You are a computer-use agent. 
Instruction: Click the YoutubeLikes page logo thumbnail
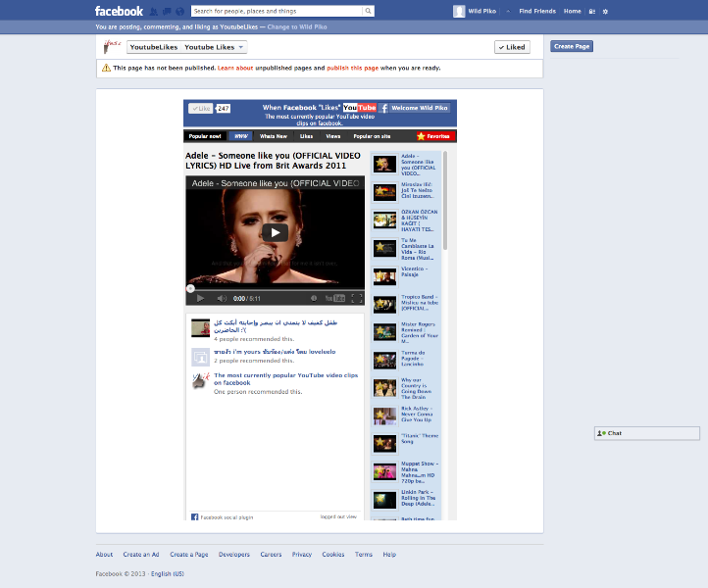click(x=112, y=46)
